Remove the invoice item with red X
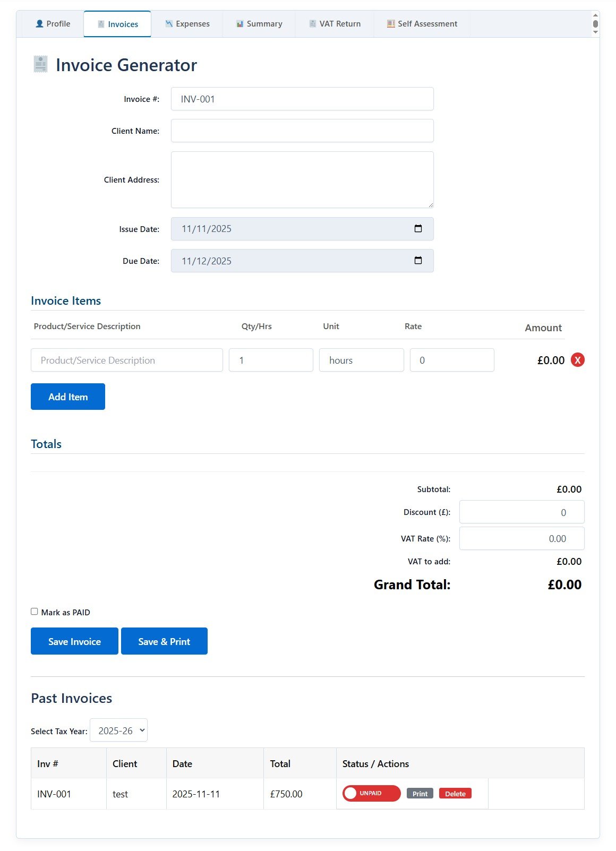The image size is (616, 851). coord(577,360)
